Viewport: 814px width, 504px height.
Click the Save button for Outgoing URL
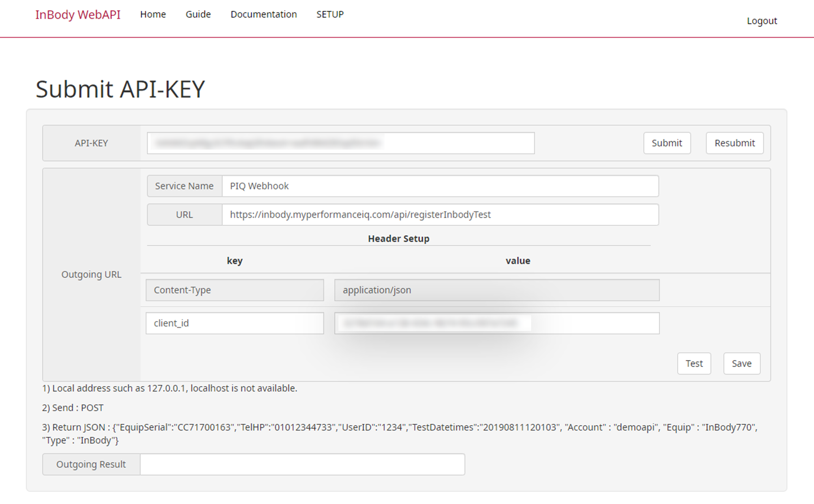[x=741, y=363]
